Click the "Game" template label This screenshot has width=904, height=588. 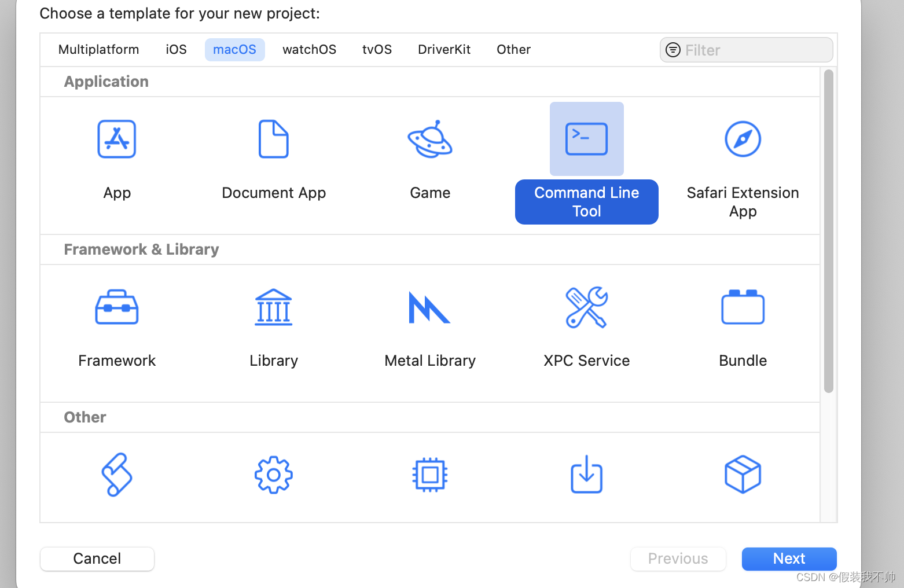430,193
